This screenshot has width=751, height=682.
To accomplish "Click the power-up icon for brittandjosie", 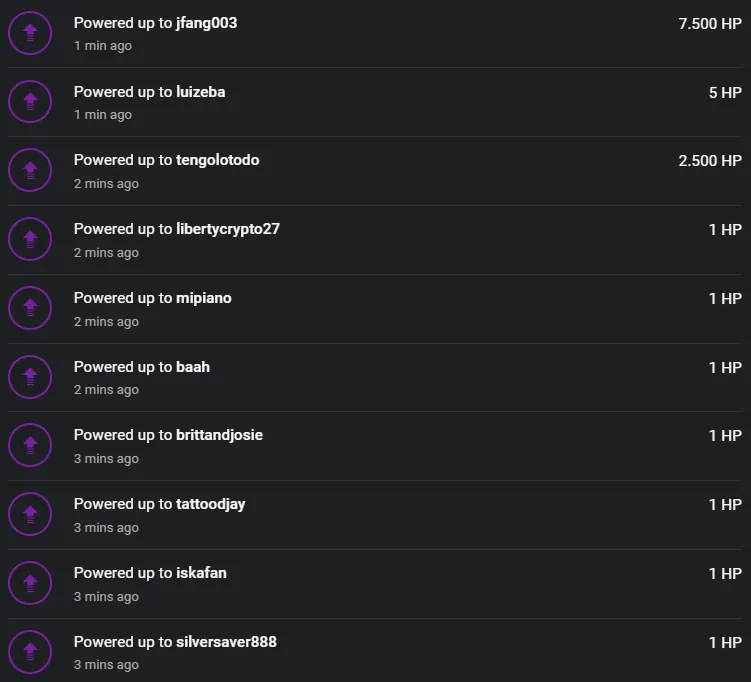I will point(30,445).
